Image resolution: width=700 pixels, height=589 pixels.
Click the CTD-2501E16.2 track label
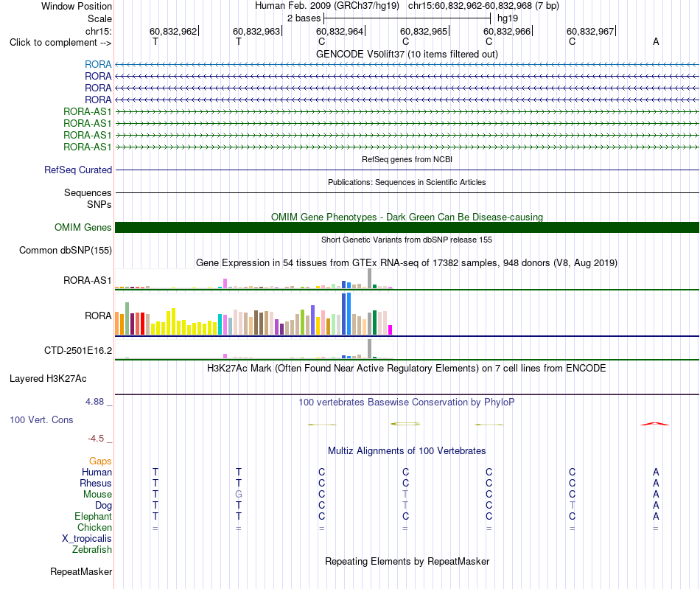point(77,351)
